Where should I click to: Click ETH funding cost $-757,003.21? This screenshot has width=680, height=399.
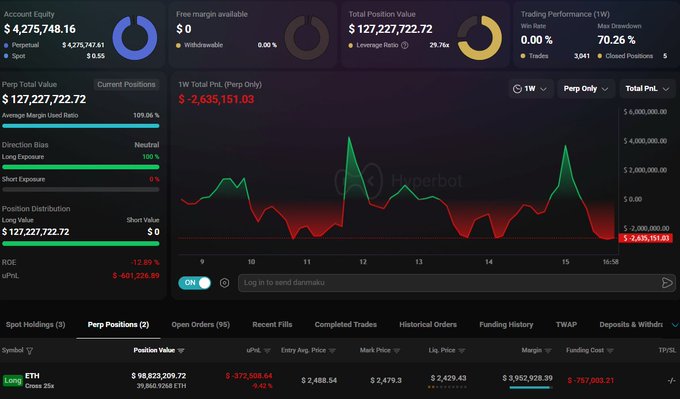point(591,380)
